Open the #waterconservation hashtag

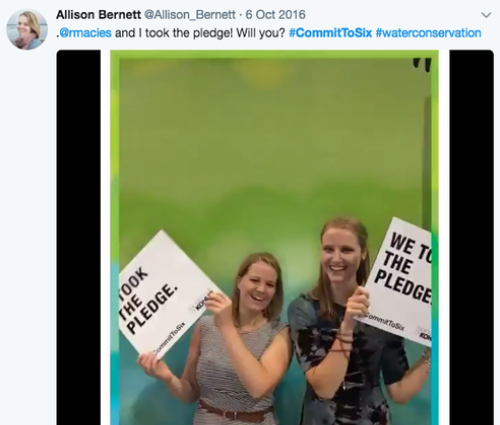pos(428,33)
